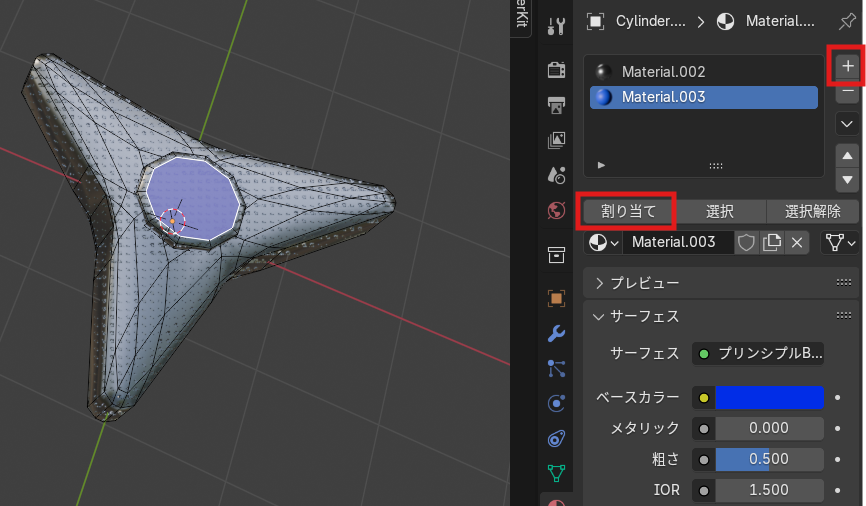Toggle animate dot for メタリック
866x506 pixels.
(x=838, y=429)
